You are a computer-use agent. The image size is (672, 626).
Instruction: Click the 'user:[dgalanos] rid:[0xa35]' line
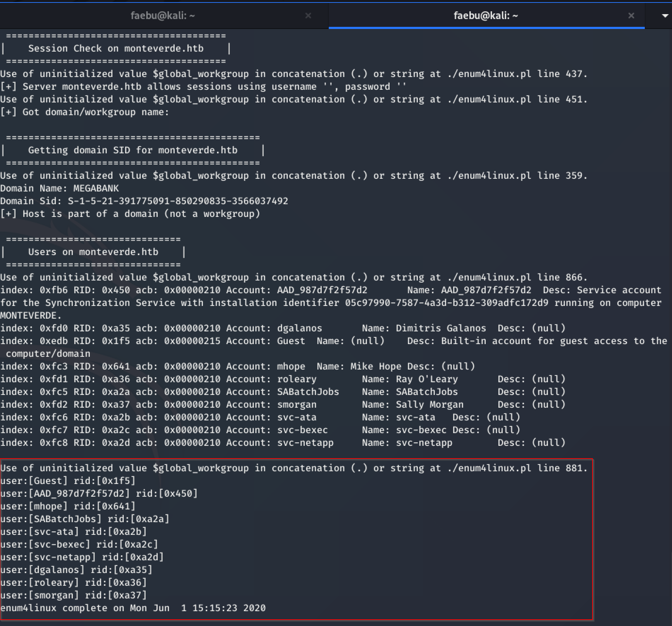tap(76, 570)
